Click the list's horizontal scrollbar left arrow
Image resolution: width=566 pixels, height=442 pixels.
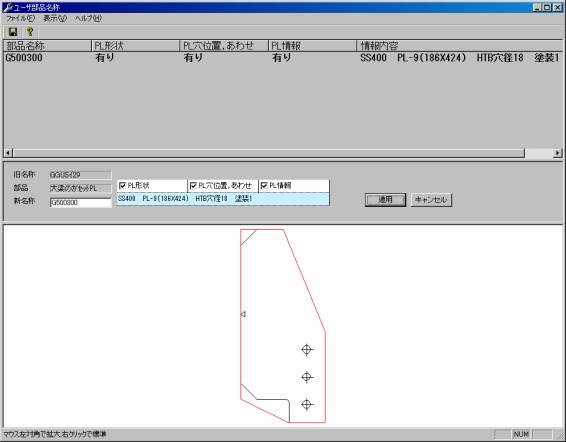click(8, 153)
